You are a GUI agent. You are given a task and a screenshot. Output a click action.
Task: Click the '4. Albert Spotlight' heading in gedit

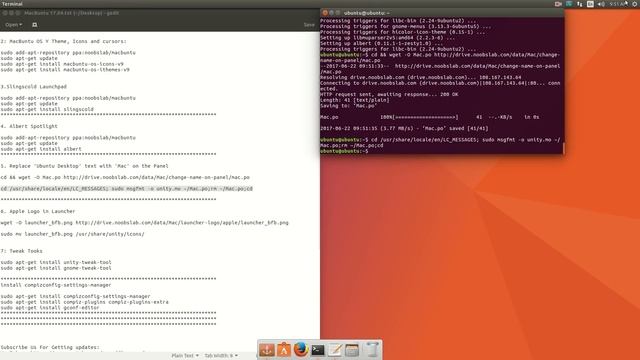click(x=29, y=127)
